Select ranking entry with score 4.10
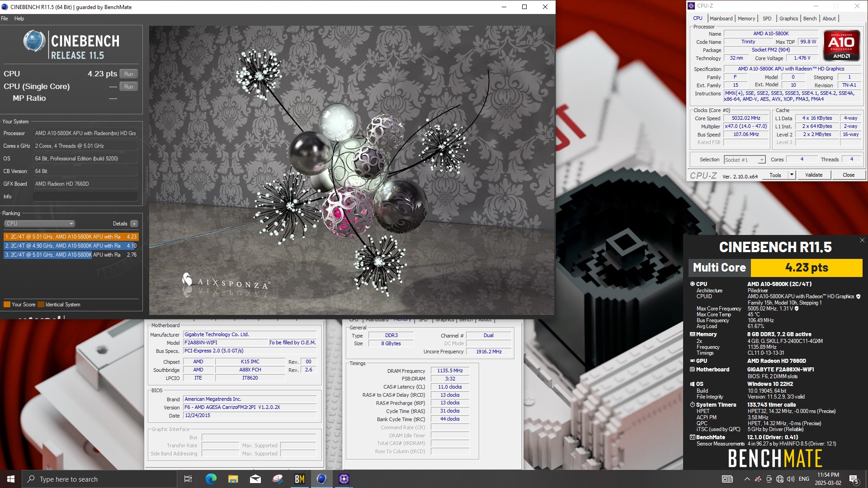 tap(71, 246)
